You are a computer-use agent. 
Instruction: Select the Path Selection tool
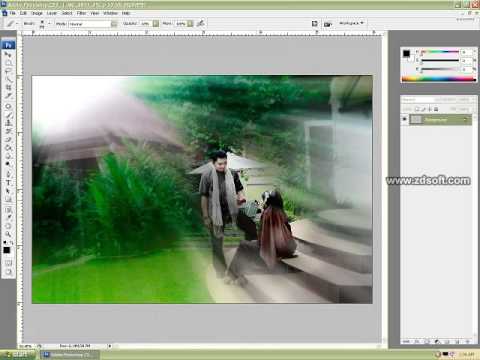click(8, 191)
